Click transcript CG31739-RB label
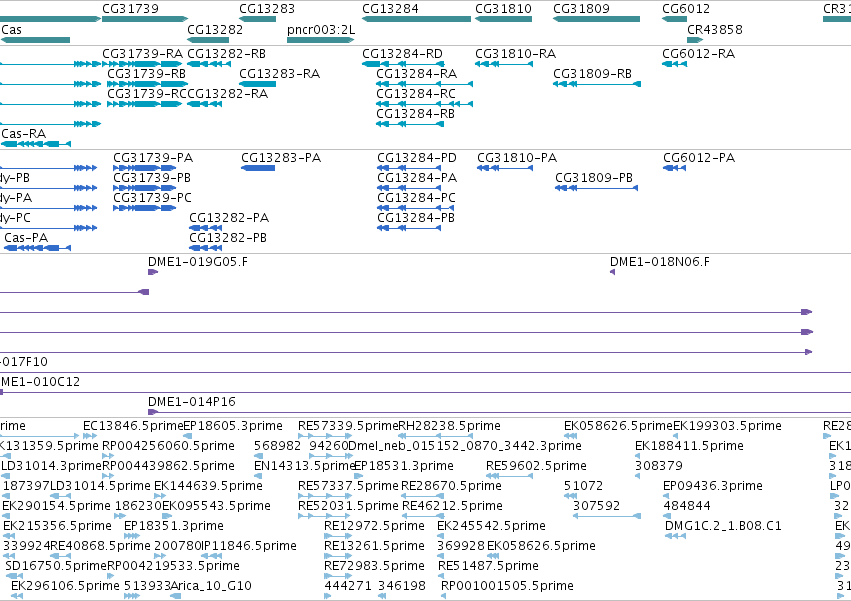 (146, 74)
